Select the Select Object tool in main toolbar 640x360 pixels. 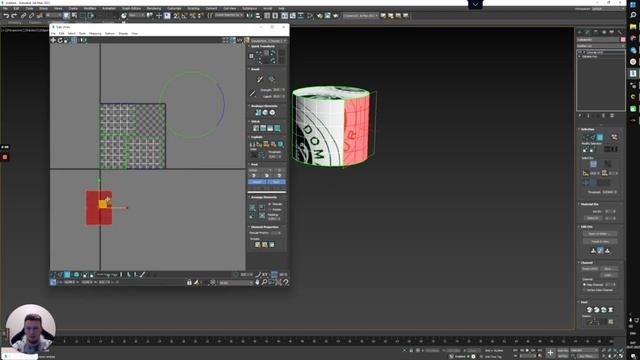(66, 16)
